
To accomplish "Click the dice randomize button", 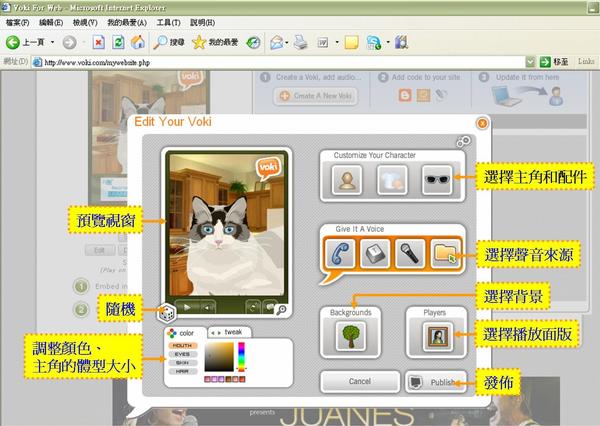I will point(166,313).
